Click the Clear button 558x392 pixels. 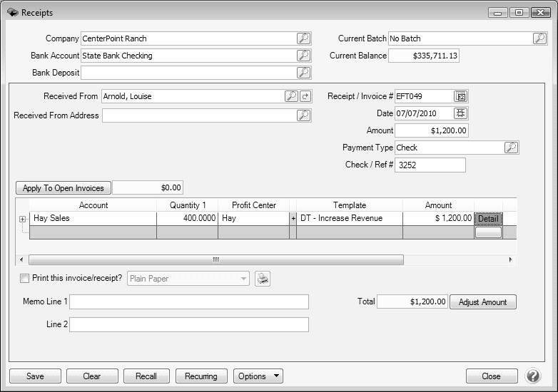[92, 376]
